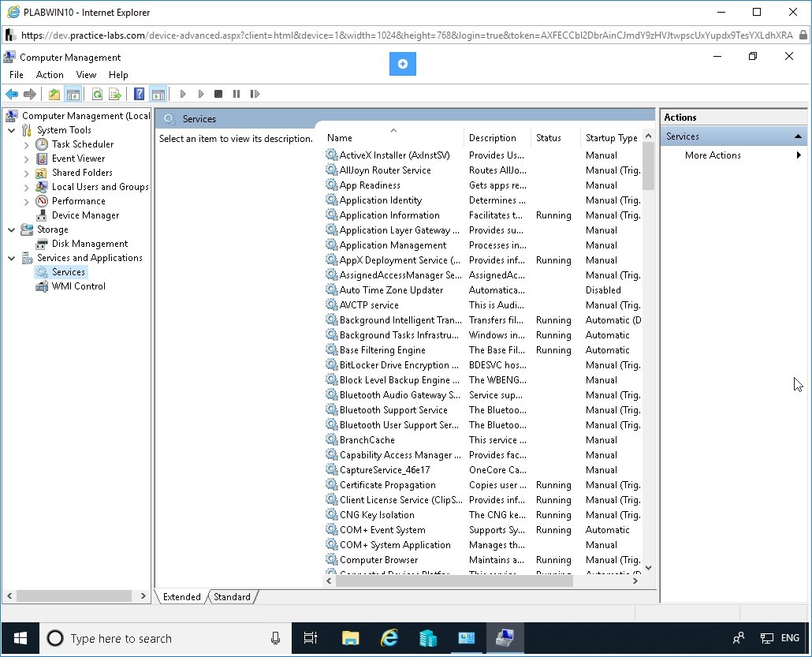This screenshot has height=657, width=812.
Task: Switch to the Standard tab
Action: coord(232,597)
